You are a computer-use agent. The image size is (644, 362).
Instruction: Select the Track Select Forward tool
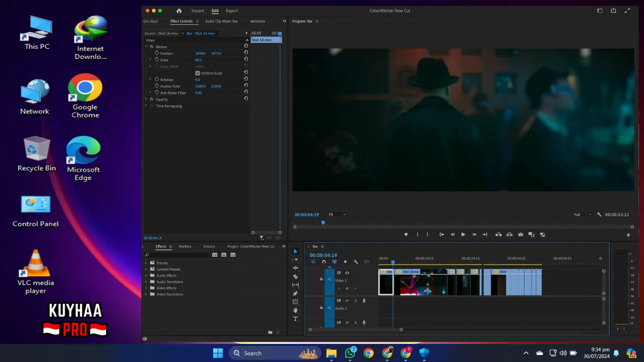pos(295,259)
